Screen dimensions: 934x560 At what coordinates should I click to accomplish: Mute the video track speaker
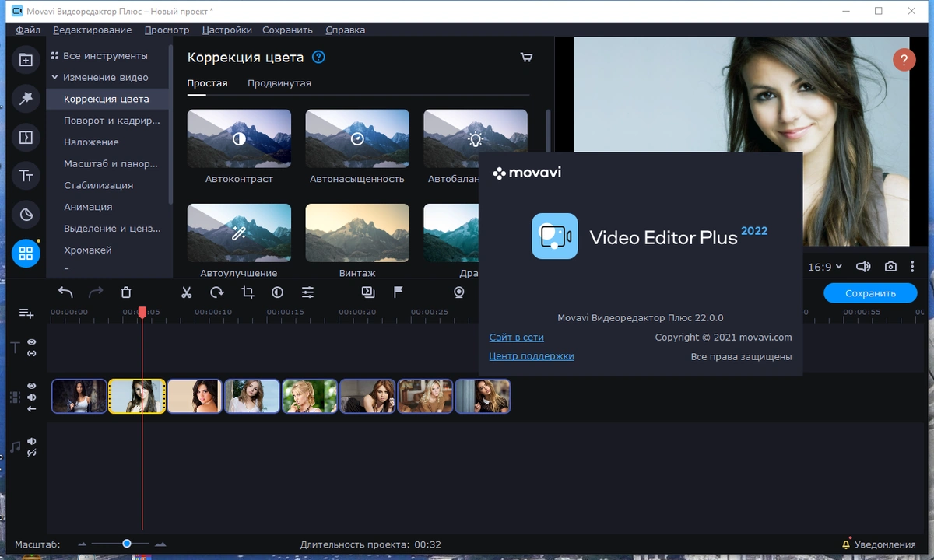[x=32, y=397]
